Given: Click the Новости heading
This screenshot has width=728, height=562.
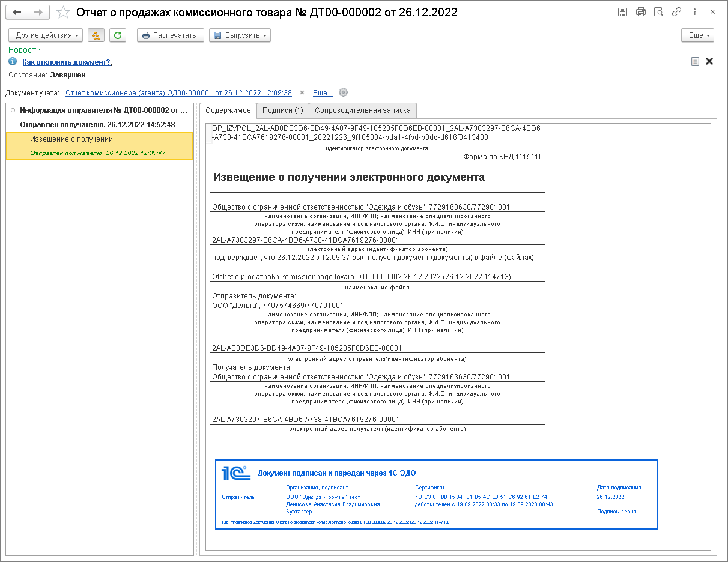Looking at the screenshot, I should pyautogui.click(x=25, y=50).
